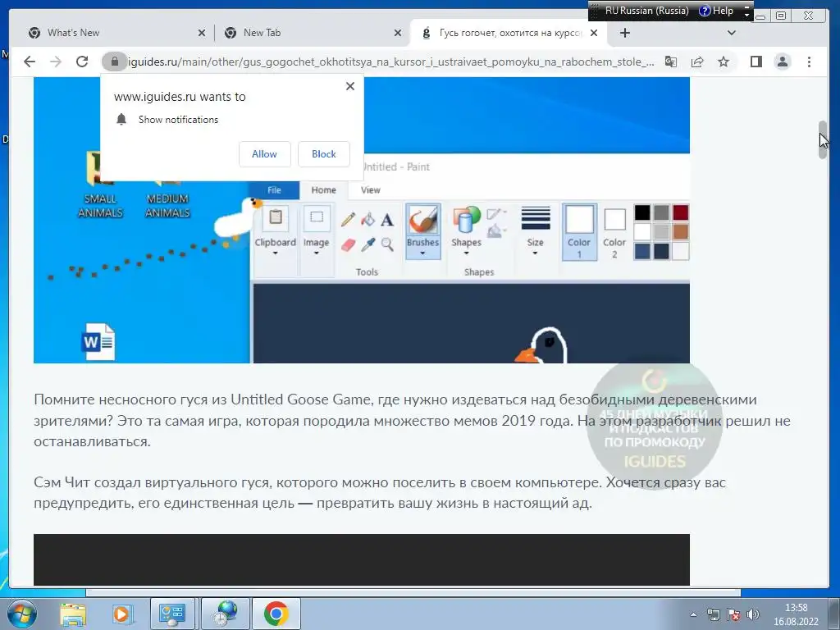Bookmark this page with the star
Image resolution: width=840 pixels, height=630 pixels.
pyautogui.click(x=724, y=62)
